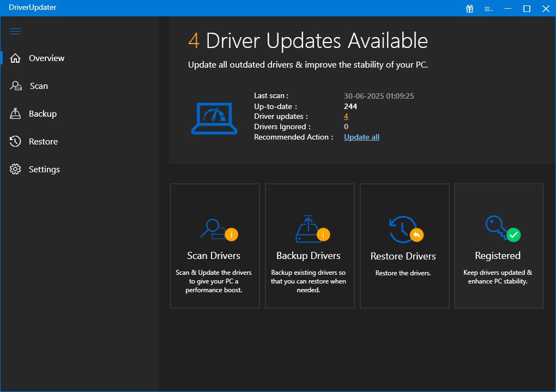The image size is (556, 392).
Task: Click the 'Recommended Action :' label
Action: (293, 137)
